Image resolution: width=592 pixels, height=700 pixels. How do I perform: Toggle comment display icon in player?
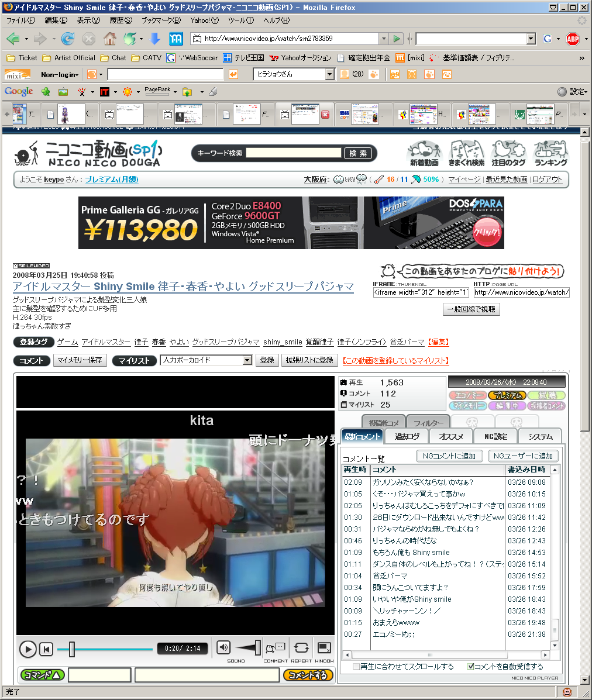pos(274,648)
